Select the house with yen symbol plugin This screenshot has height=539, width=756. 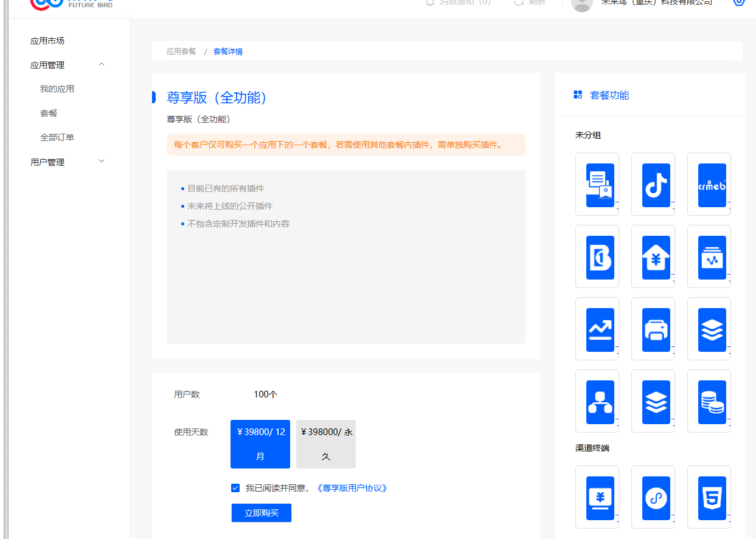click(656, 257)
